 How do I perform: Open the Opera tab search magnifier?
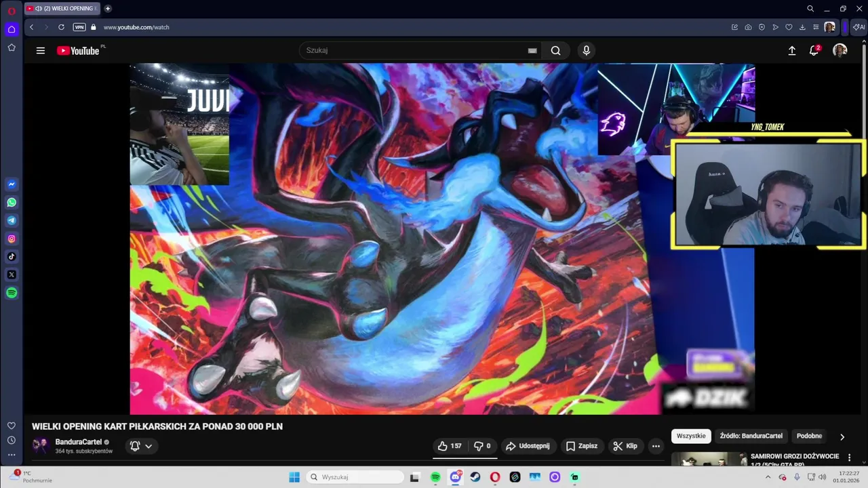coord(810,9)
